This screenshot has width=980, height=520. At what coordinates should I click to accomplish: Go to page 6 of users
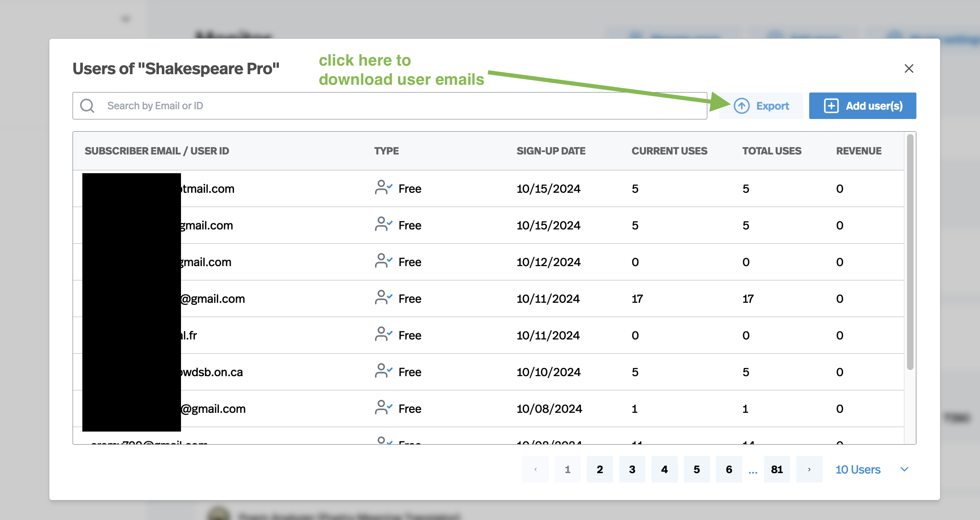click(729, 469)
